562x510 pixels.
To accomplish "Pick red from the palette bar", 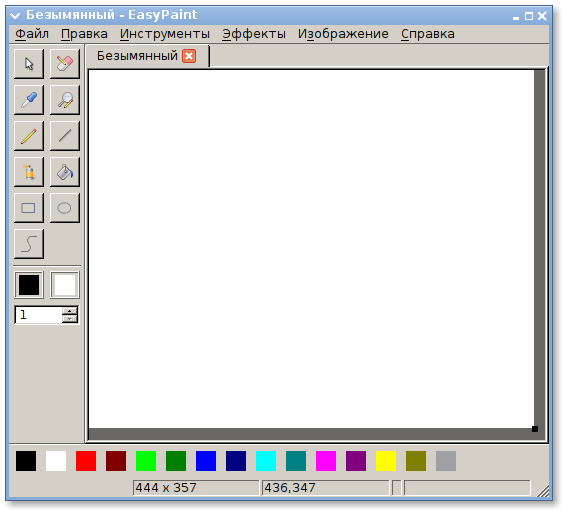I will coord(86,461).
